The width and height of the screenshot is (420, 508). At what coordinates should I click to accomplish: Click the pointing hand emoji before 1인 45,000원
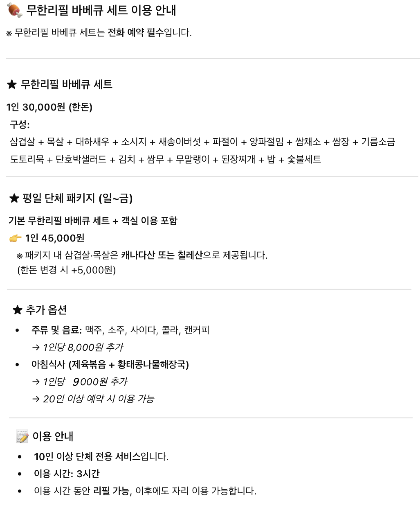point(15,238)
